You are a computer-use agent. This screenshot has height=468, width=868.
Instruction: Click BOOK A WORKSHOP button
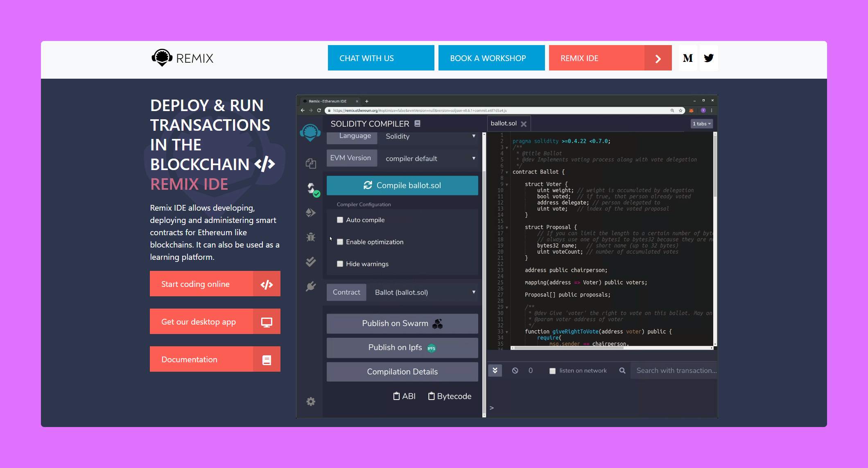pos(491,58)
